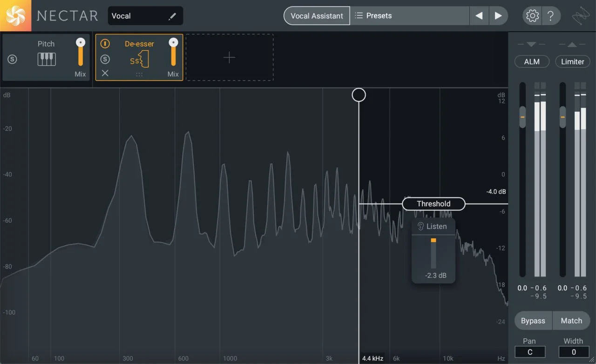Go to the previous preset with the left arrow
The image size is (596, 364).
479,16
